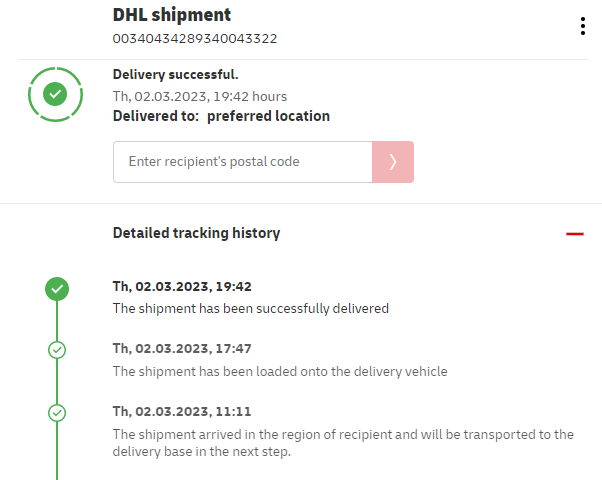Click "shipment has been successfully delivered" entry
The image size is (602, 480).
click(250, 308)
